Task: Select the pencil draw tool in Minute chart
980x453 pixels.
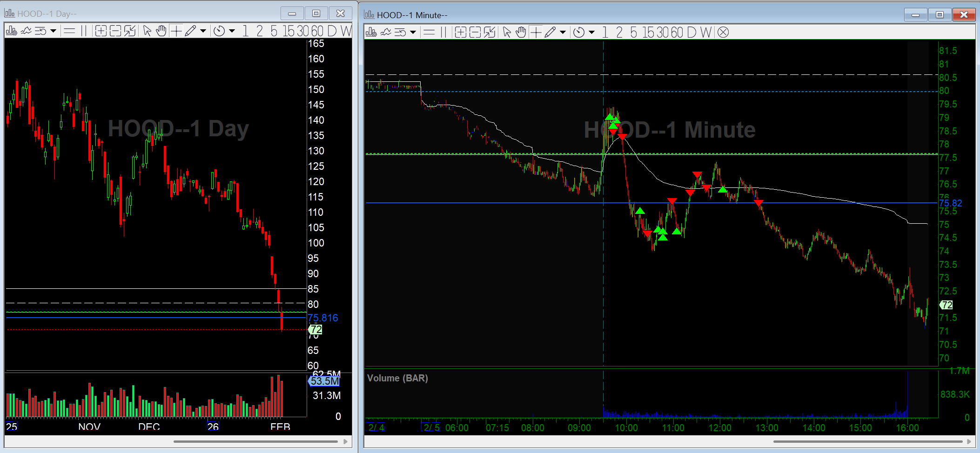Action: click(x=550, y=32)
